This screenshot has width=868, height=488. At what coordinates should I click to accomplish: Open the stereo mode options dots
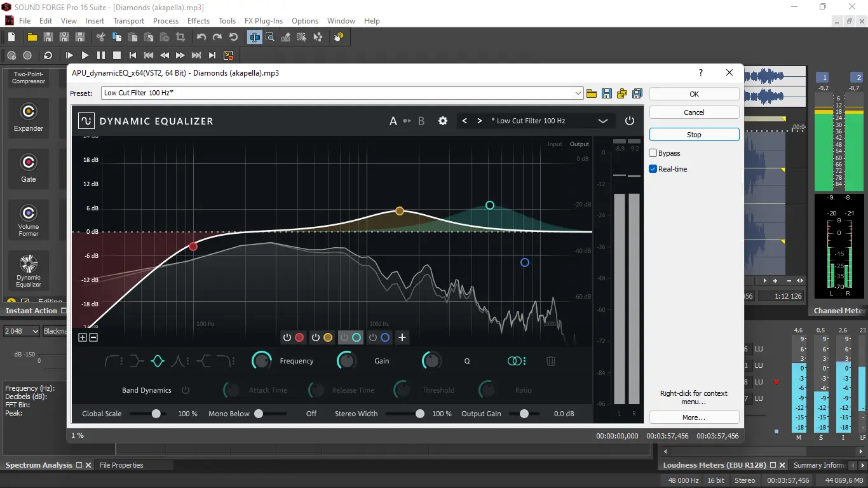(x=525, y=361)
